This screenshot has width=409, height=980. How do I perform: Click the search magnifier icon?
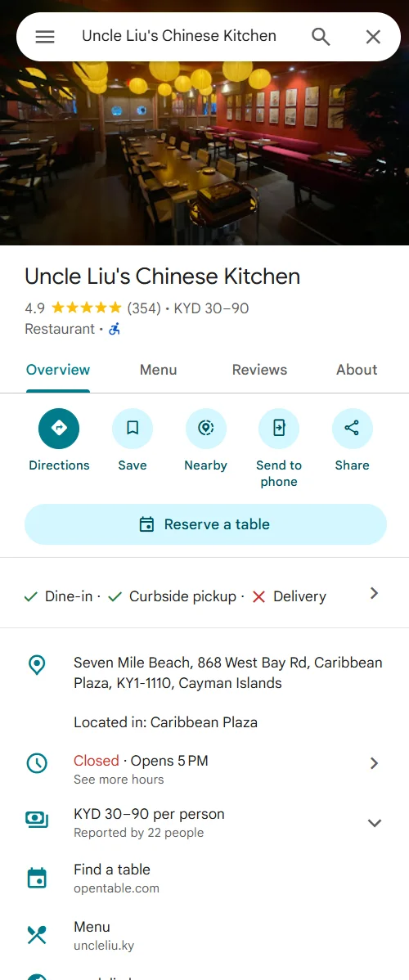click(x=321, y=37)
